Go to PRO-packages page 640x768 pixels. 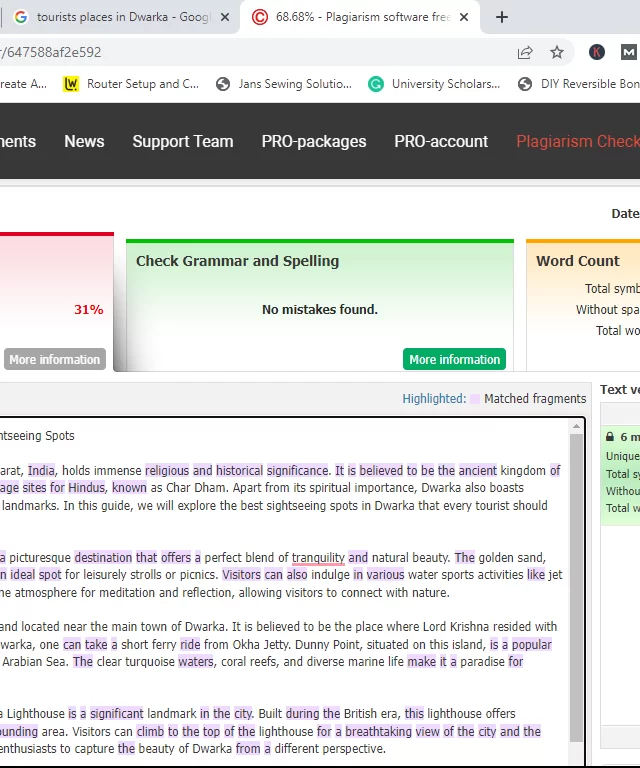point(314,141)
